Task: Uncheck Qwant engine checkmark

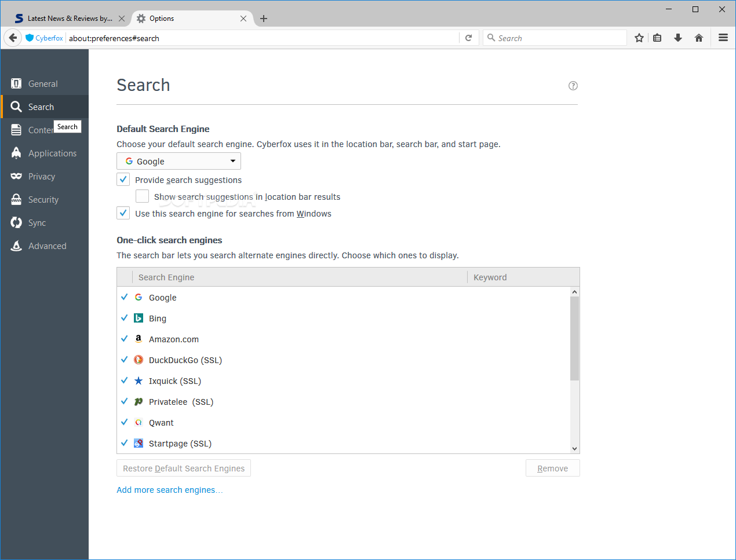Action: pyautogui.click(x=124, y=422)
